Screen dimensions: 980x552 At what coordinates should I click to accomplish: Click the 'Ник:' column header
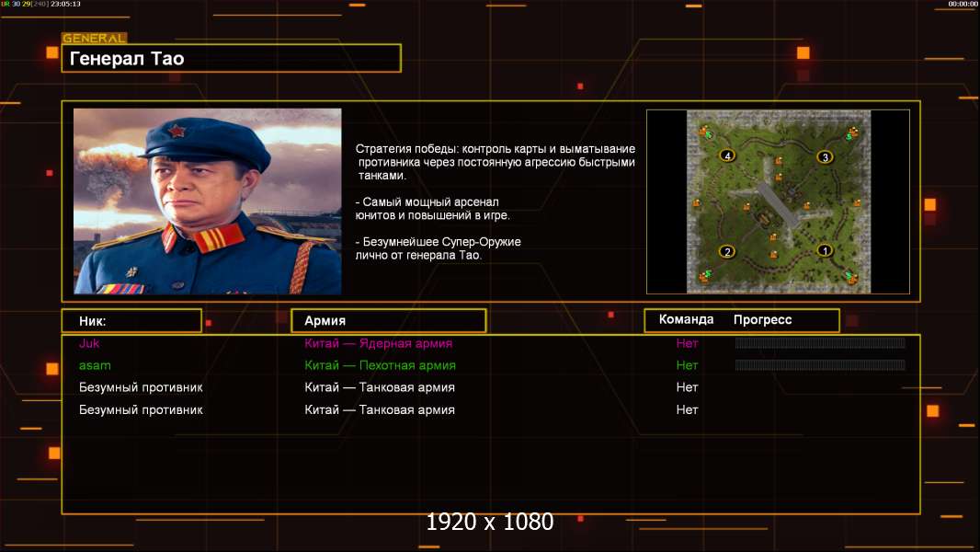click(x=131, y=321)
